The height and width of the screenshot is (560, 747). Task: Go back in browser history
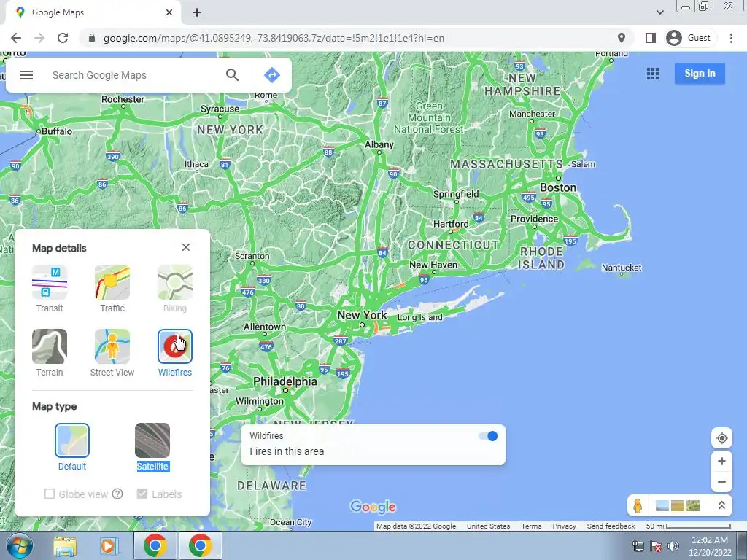[16, 38]
